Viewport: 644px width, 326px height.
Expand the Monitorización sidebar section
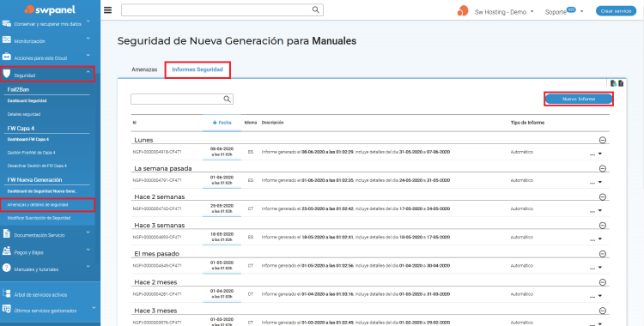coord(88,39)
